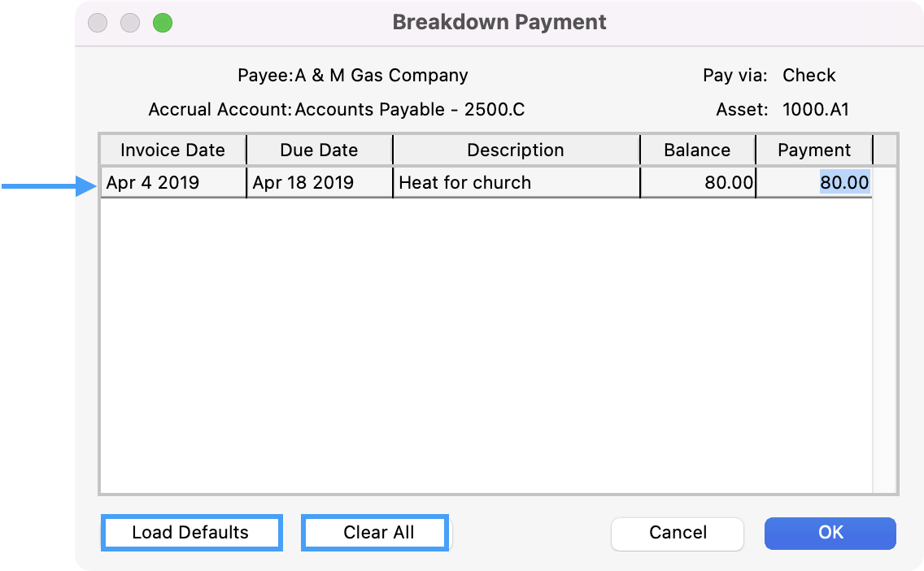The height and width of the screenshot is (571, 924).
Task: Click the Balance column header
Action: (697, 150)
